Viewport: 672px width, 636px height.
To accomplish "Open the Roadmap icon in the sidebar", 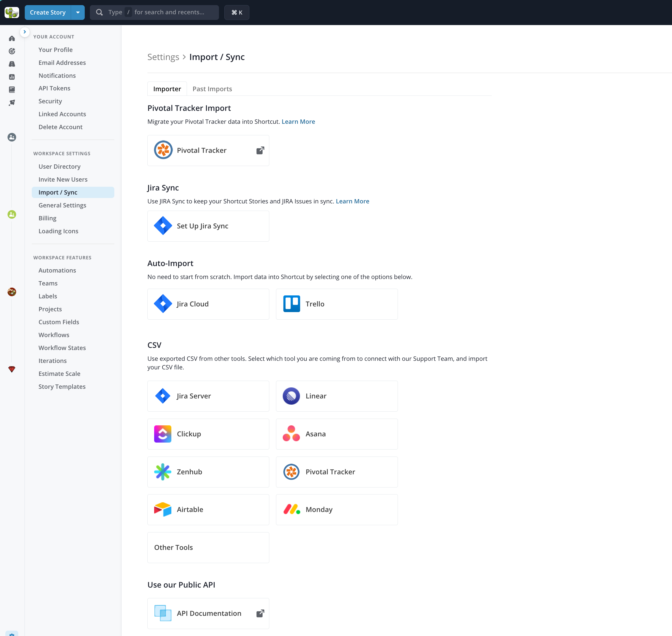I will pos(12,64).
